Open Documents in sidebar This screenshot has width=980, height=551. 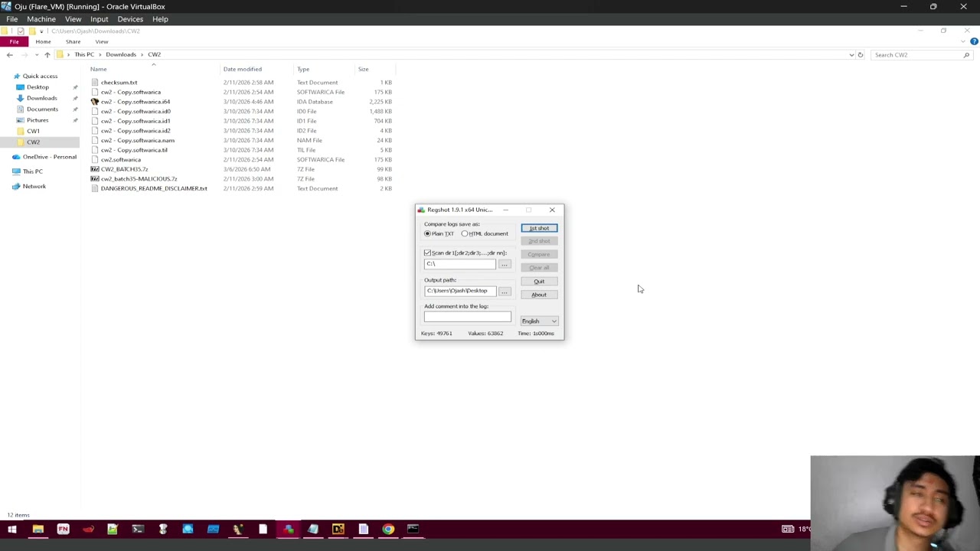tap(42, 109)
